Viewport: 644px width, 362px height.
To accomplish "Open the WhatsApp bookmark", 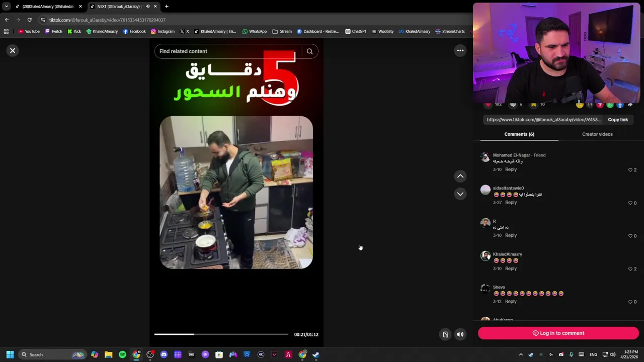I will (254, 32).
